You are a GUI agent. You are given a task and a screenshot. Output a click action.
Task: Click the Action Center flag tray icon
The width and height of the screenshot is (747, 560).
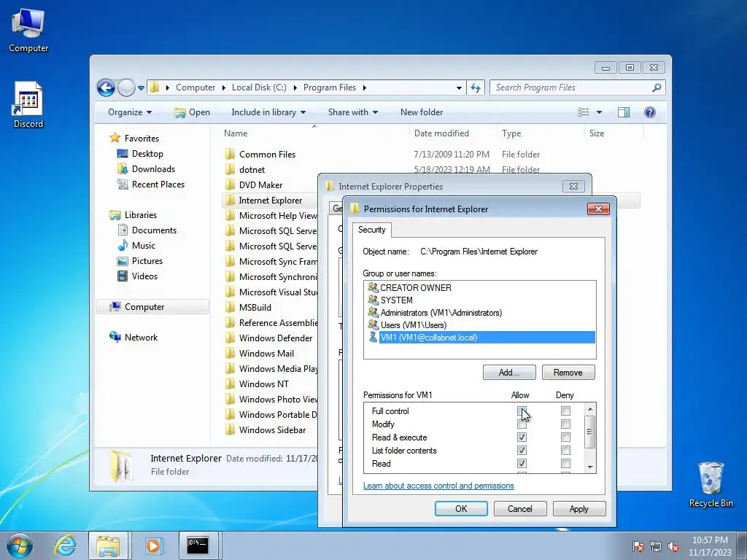pyautogui.click(x=638, y=546)
